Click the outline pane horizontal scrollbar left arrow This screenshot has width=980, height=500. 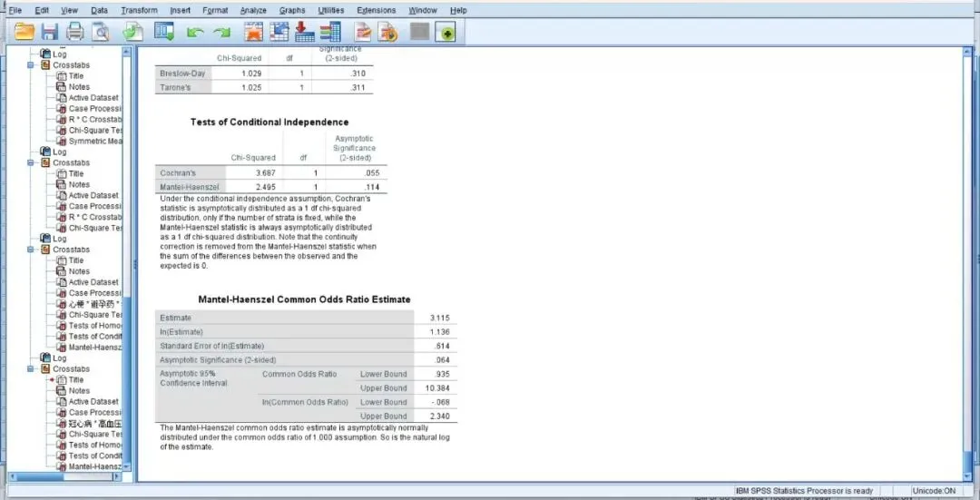click(x=13, y=477)
